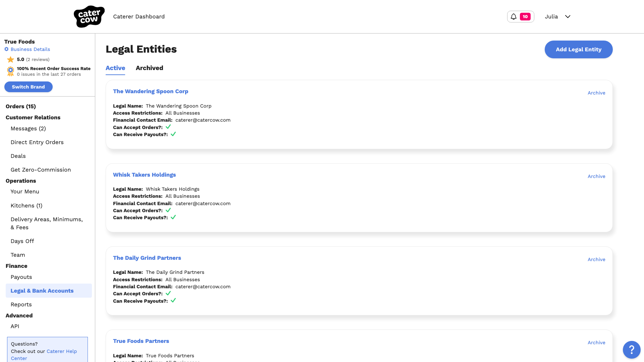Open Team page
This screenshot has width=644, height=362.
(x=18, y=255)
